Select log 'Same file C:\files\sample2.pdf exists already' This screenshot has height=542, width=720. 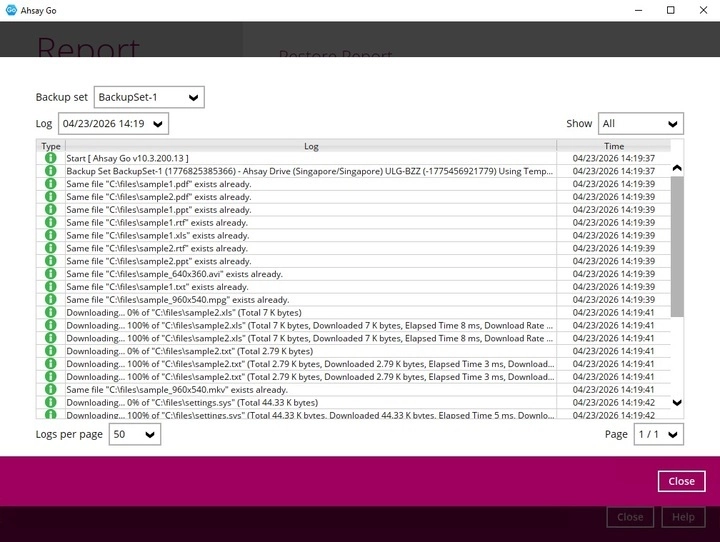tap(353, 197)
